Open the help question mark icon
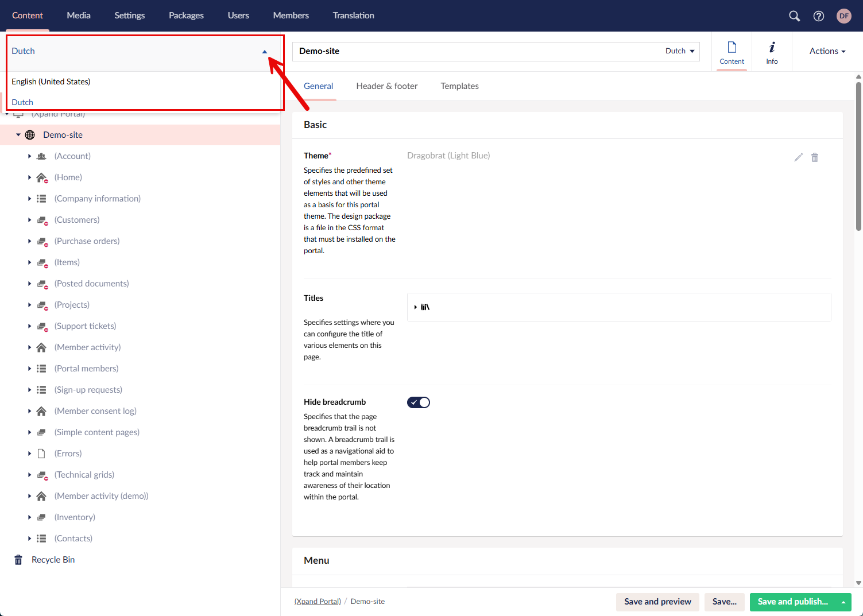Screen dimensions: 863x616 pyautogui.click(x=819, y=16)
